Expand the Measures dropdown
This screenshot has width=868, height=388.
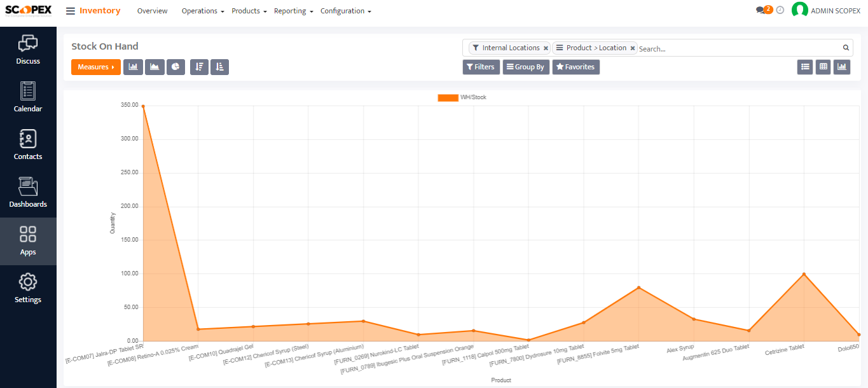96,67
